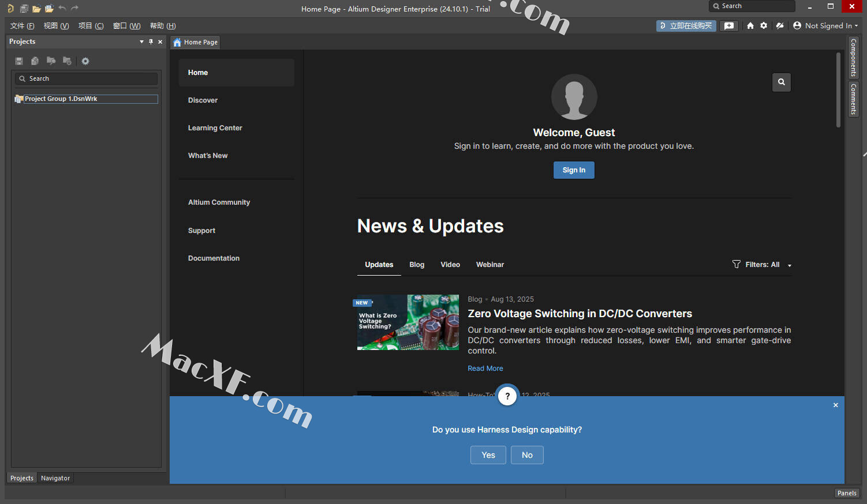Open the 项目 (C) menu

(91, 26)
